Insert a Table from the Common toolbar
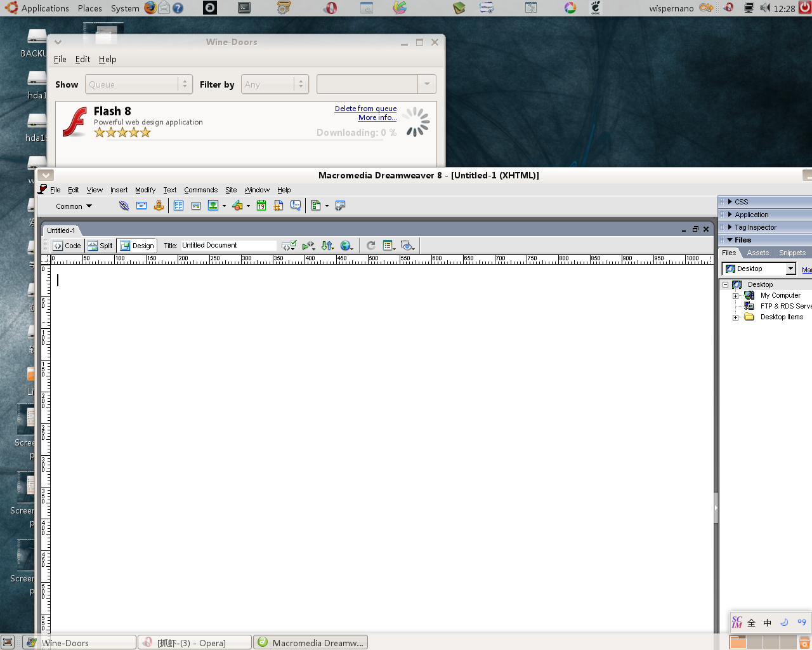Screen dimensions: 812x650 (178, 206)
